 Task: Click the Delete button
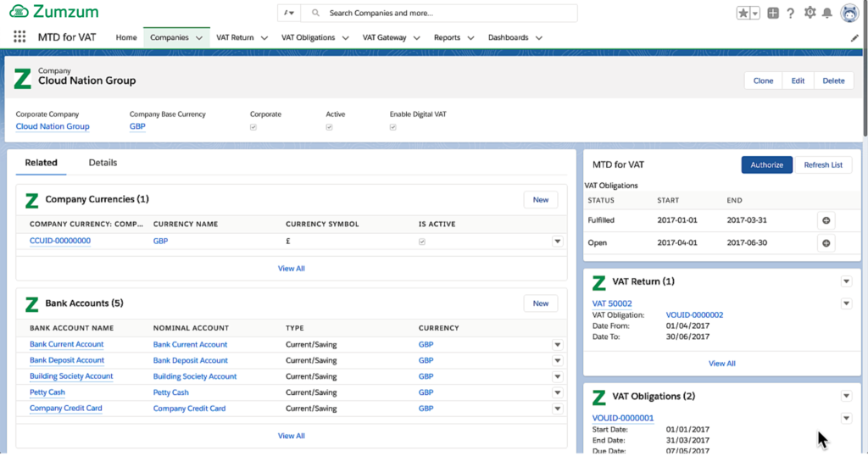[833, 81]
